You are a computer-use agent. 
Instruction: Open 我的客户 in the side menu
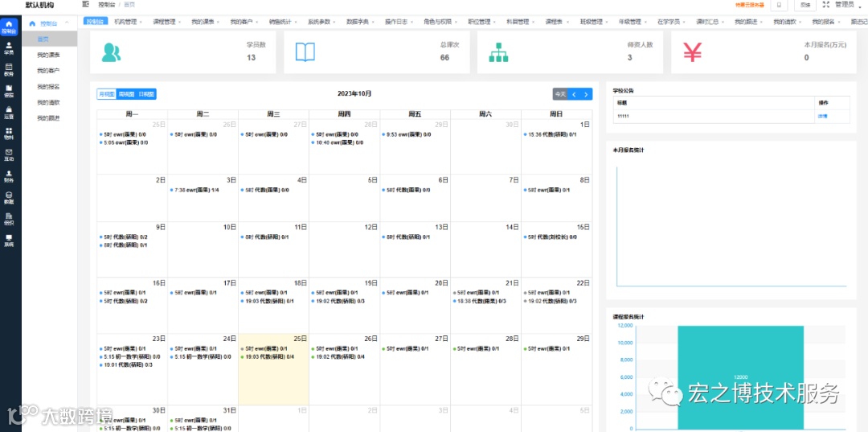[x=50, y=70]
